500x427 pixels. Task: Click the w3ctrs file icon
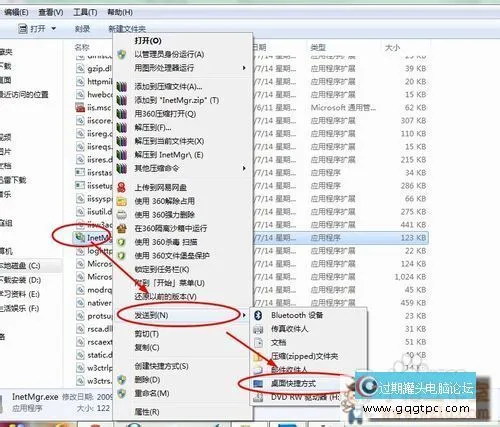(x=80, y=381)
